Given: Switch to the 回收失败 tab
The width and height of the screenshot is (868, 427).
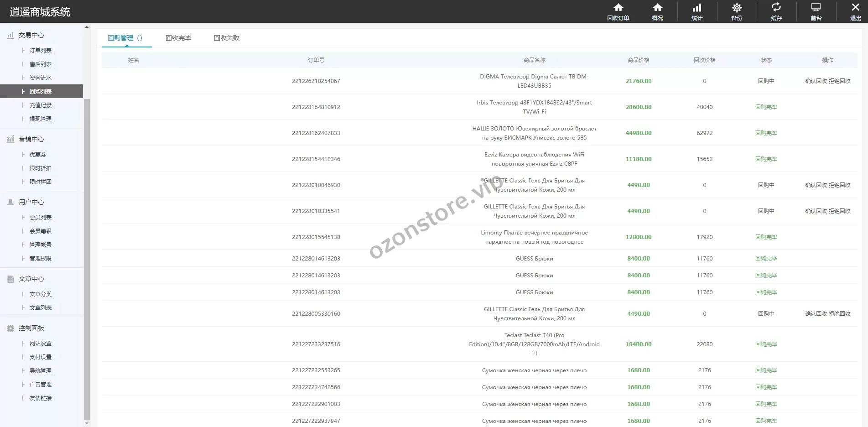Looking at the screenshot, I should 227,38.
